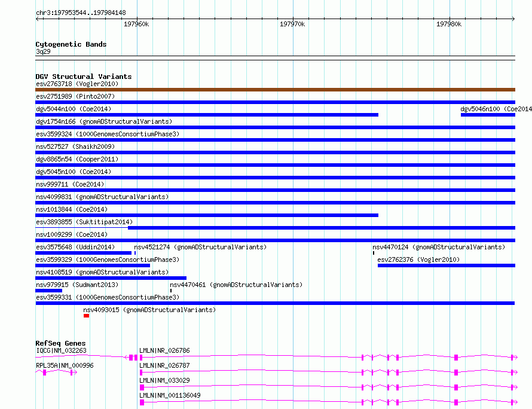
Task: Click the RPL35A|NM_000996 gene label
Action: tap(65, 365)
